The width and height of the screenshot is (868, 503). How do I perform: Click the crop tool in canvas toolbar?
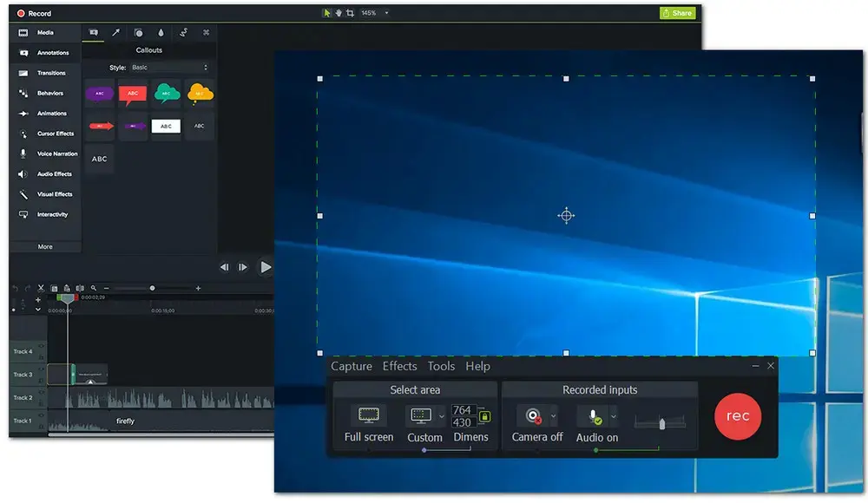pyautogui.click(x=350, y=13)
